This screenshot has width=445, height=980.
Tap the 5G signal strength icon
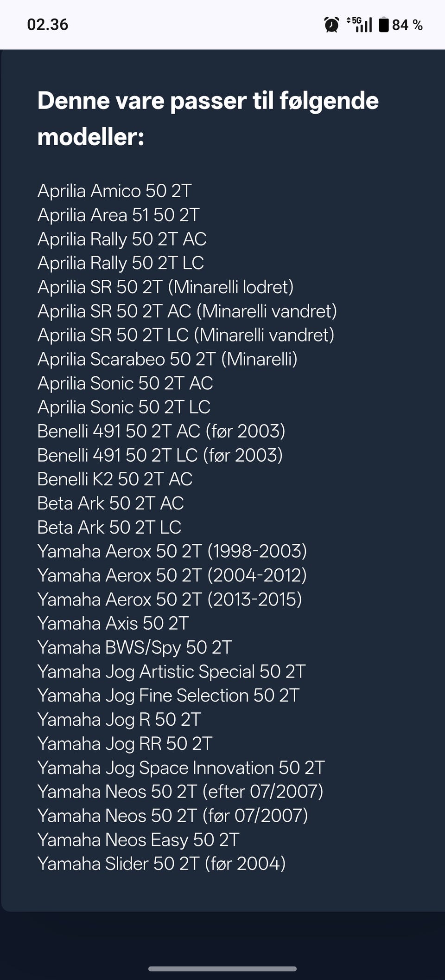tap(360, 25)
